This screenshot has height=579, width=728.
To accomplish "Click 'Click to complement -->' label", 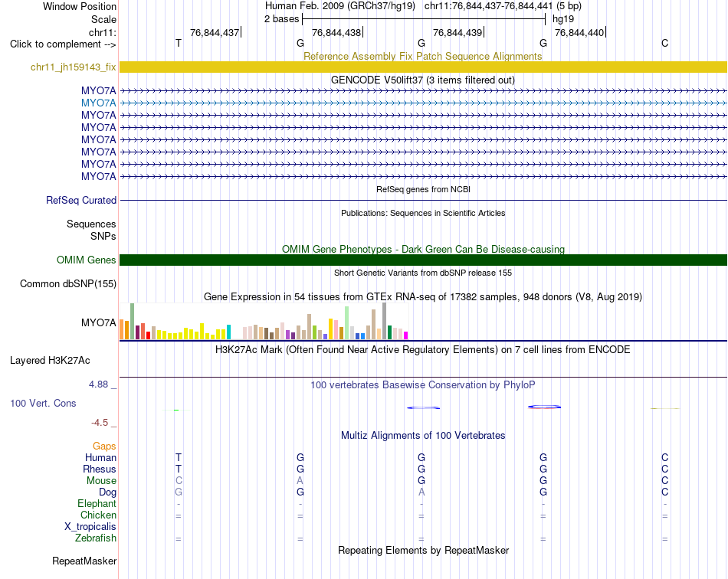I will coord(63,44).
